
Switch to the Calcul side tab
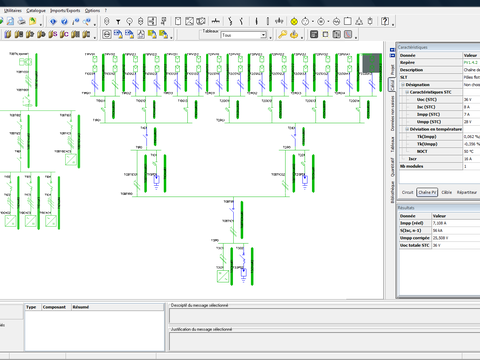point(392,85)
